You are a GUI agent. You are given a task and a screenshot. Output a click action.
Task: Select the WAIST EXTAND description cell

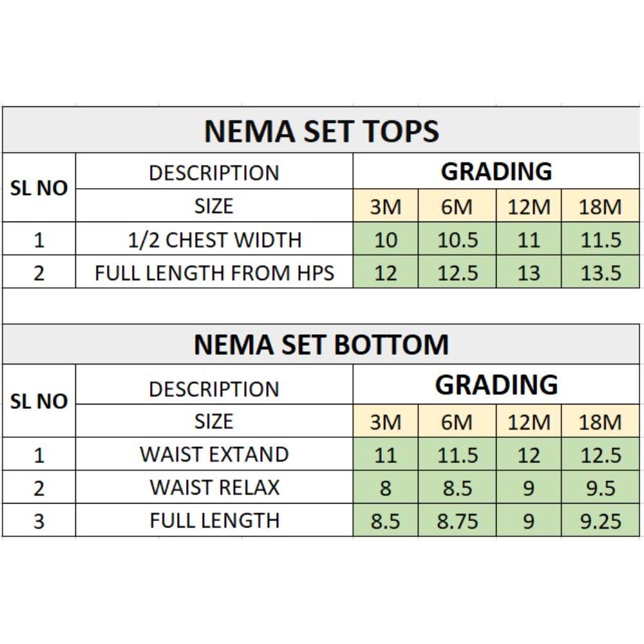(214, 454)
